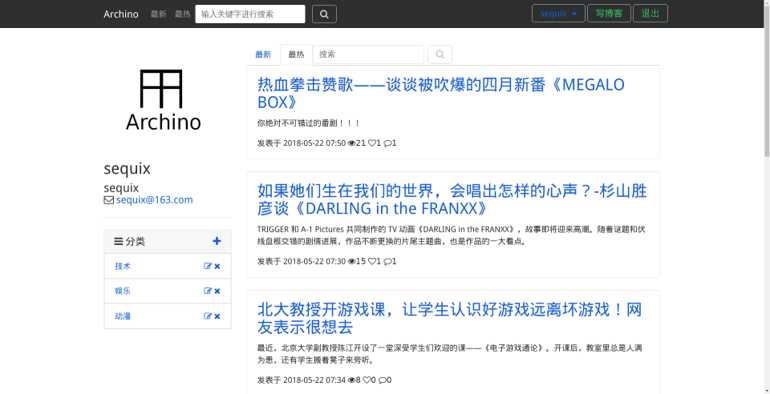Delete the 技术 category

[218, 266]
